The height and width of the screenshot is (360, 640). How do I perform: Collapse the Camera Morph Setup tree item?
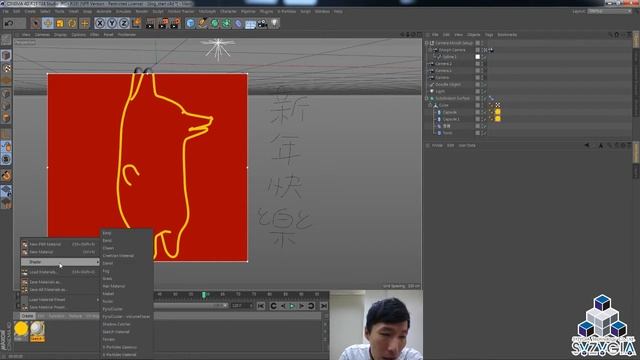[x=427, y=43]
